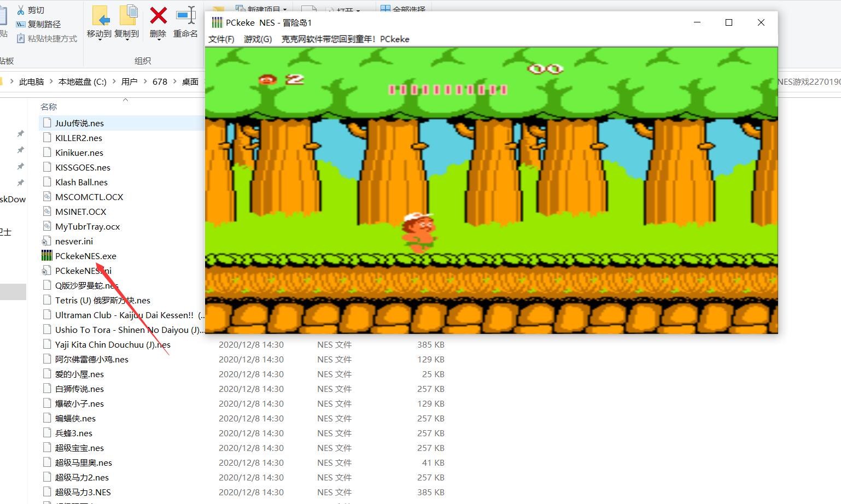841x504 pixels.
Task: Click the 超级马力2.nes file icon
Action: (46, 477)
